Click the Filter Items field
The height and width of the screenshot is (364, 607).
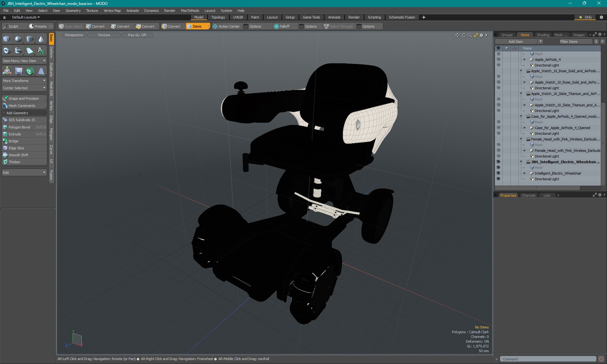pos(576,41)
